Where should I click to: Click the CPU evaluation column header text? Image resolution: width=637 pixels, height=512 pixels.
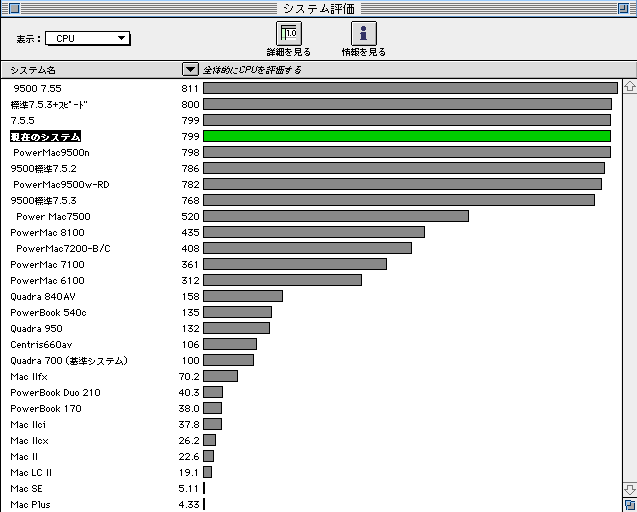point(252,70)
